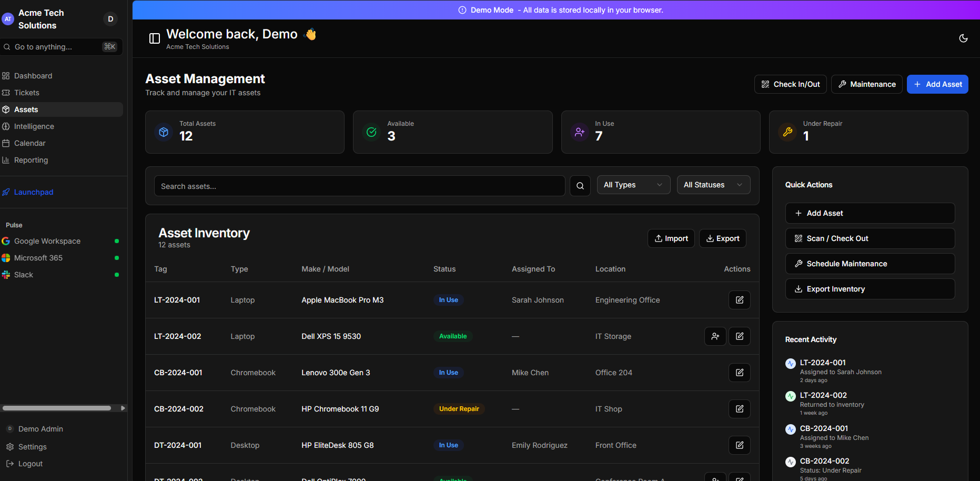The height and width of the screenshot is (481, 980).
Task: Open Go to anything search box
Action: coord(62,47)
